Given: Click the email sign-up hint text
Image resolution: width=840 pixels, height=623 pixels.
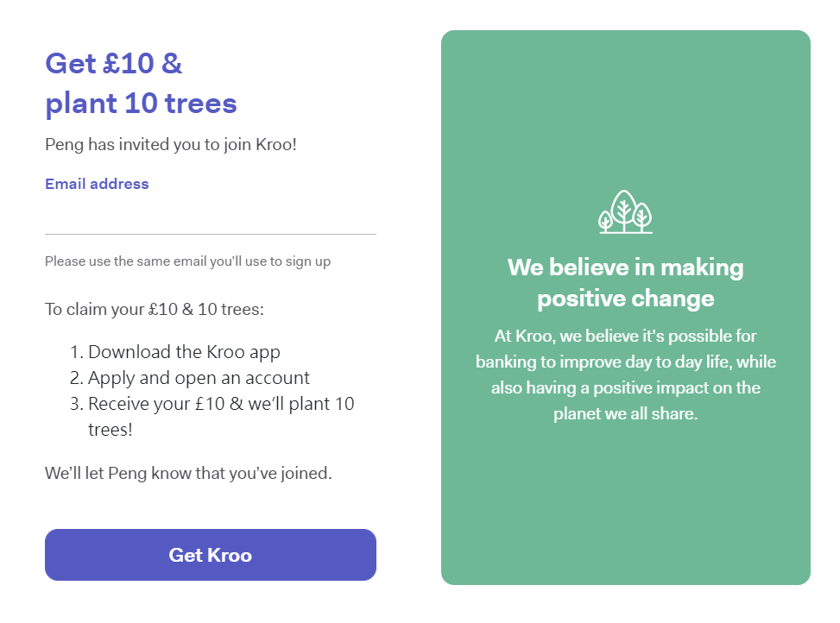Looking at the screenshot, I should point(188,261).
